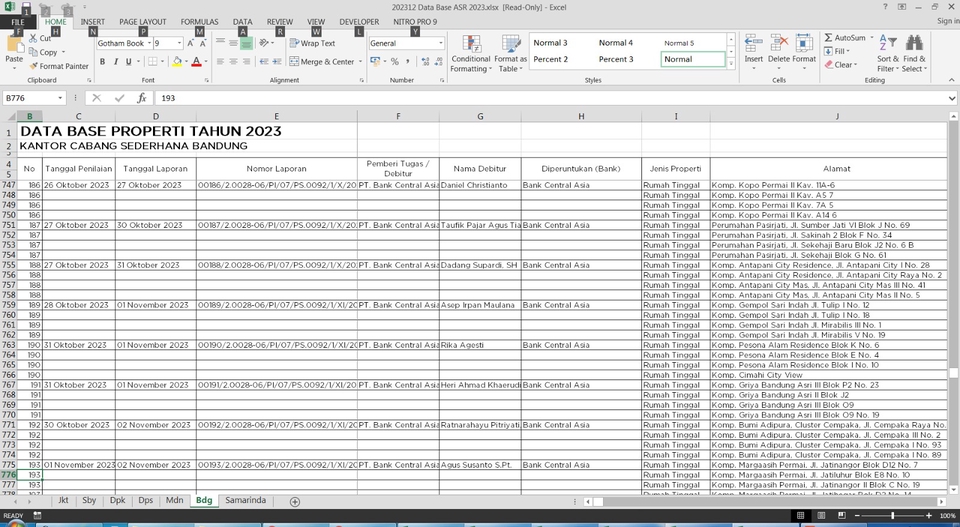The image size is (960, 527).
Task: Click the Select All corner button
Action: point(9,116)
